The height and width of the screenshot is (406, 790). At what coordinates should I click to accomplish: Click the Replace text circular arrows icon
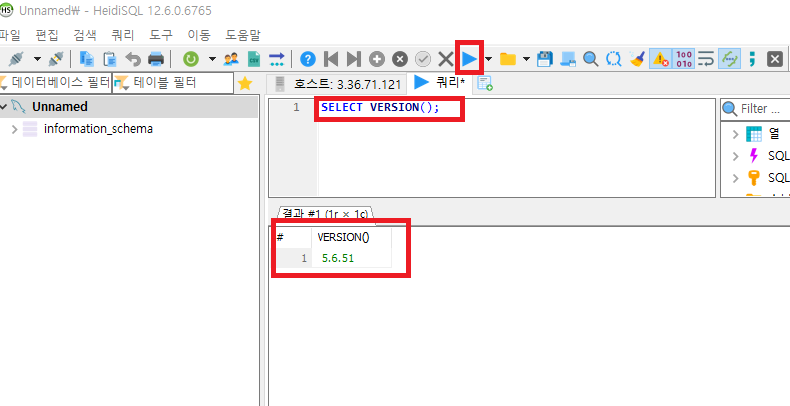click(x=614, y=59)
